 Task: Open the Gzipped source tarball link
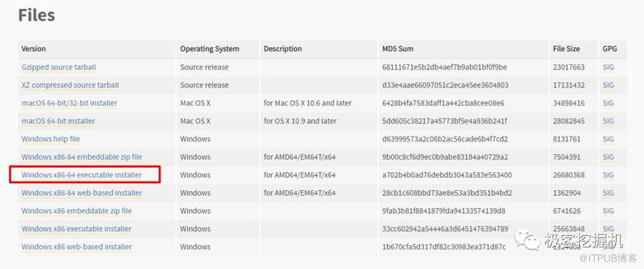pyautogui.click(x=59, y=67)
